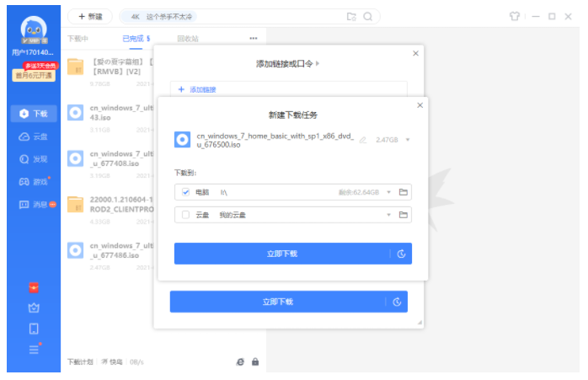
Task: Click the resize grip of back dialog
Action: click(420, 323)
